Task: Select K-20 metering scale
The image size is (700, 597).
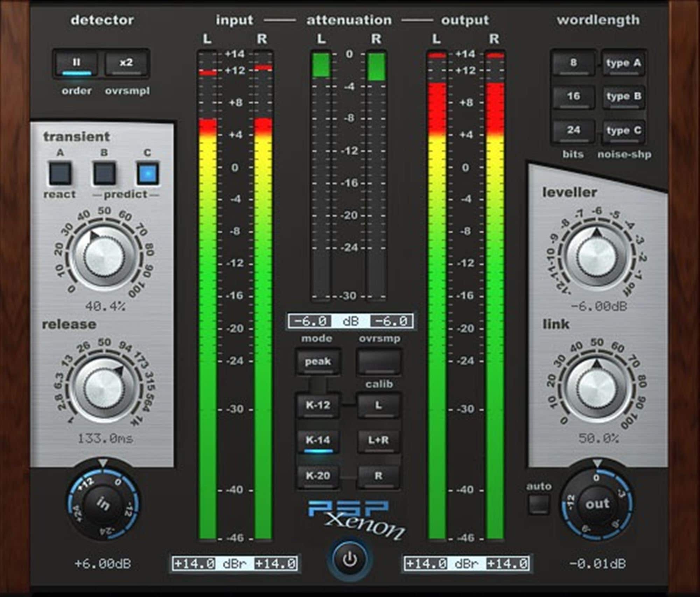Action: pos(317,476)
